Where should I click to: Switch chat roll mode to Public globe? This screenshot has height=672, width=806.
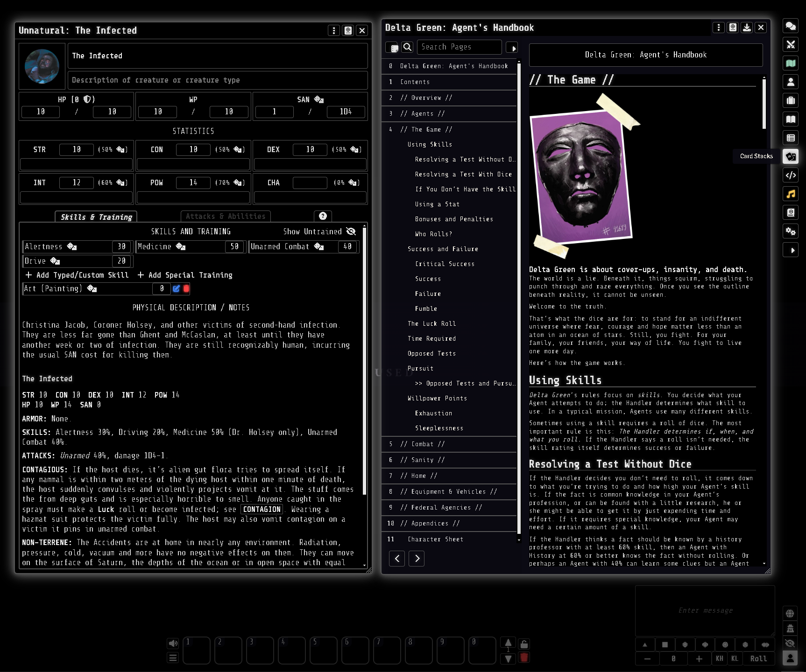[790, 613]
